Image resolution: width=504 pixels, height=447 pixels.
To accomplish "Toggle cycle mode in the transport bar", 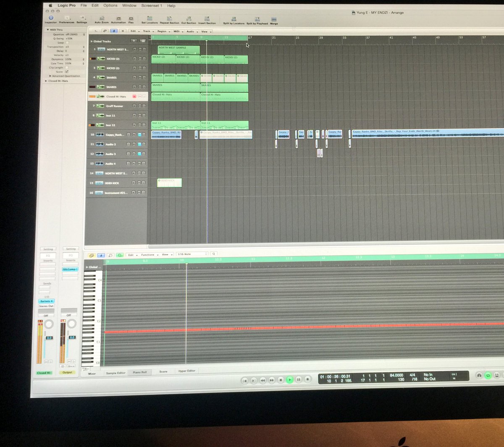I will 488,375.
